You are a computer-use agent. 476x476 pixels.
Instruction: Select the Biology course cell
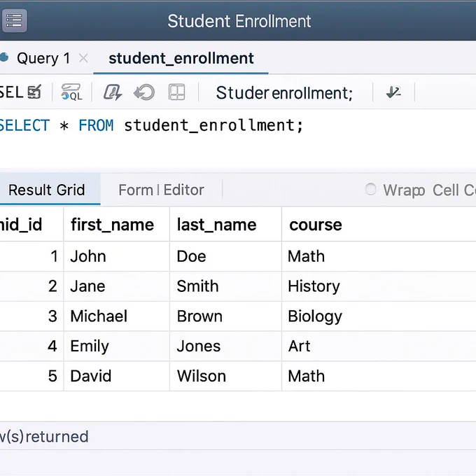(x=379, y=316)
